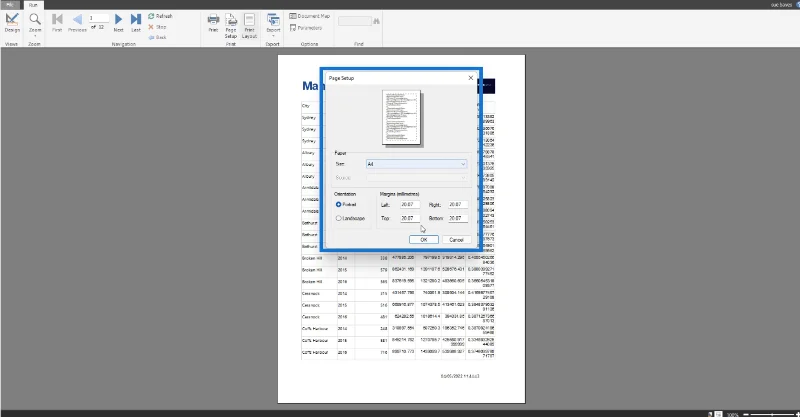The width and height of the screenshot is (800, 417).
Task: Go to First page
Action: [57, 23]
